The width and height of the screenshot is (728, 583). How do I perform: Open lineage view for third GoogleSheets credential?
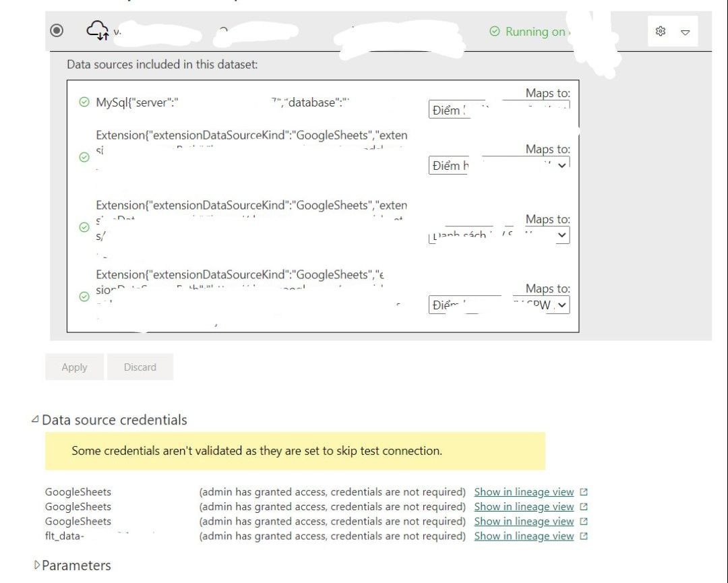[x=524, y=521]
